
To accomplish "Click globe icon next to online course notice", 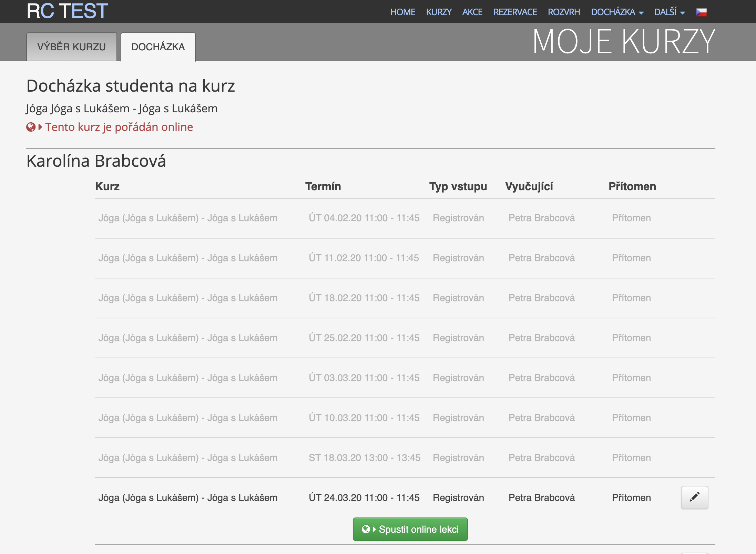I will (31, 127).
